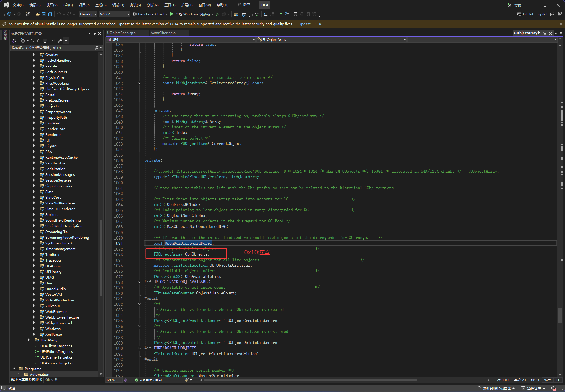Click the notifications bell in status bar

553,388
